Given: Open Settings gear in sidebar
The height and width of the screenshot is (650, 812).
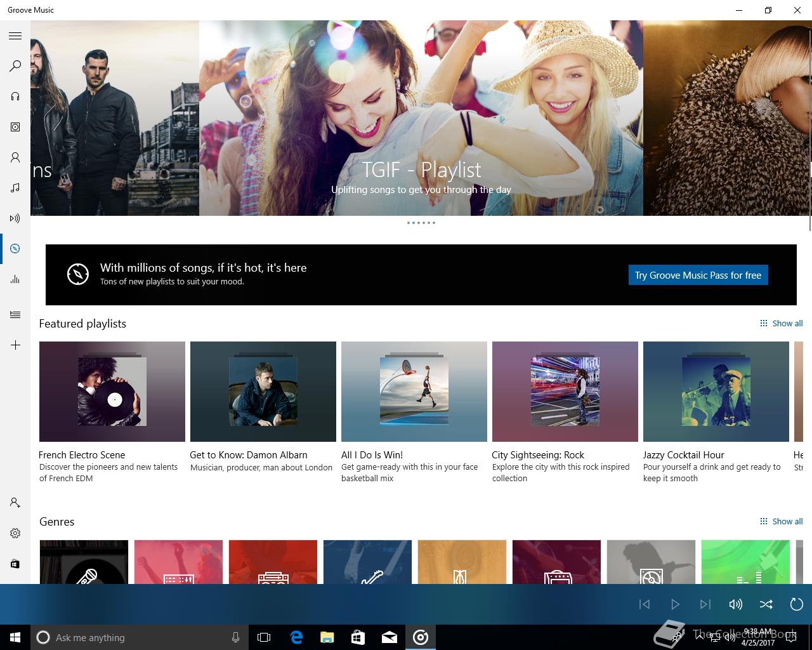Looking at the screenshot, I should tap(15, 533).
